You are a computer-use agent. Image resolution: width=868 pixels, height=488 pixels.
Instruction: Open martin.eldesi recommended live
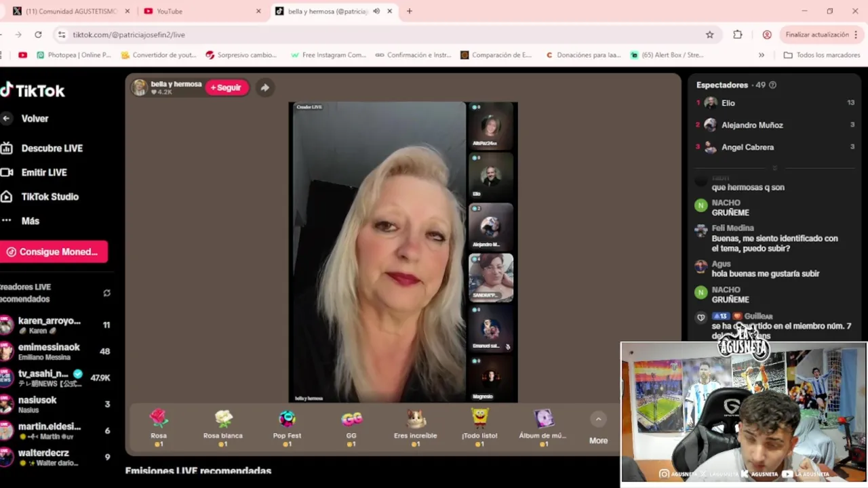[54, 430]
